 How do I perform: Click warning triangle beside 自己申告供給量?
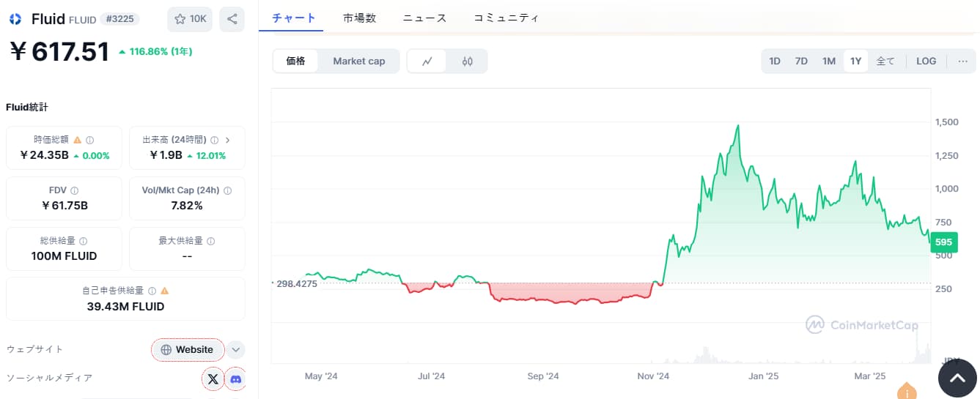[164, 291]
